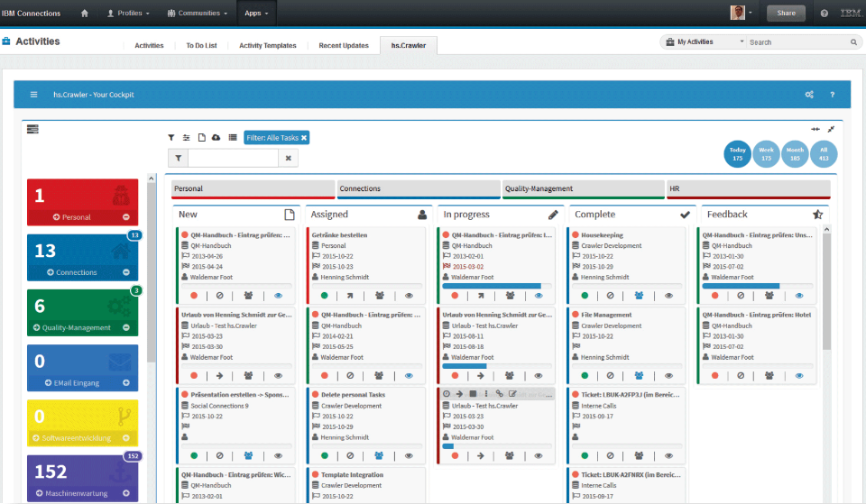The width and height of the screenshot is (866, 504).
Task: Click the Share button
Action: (x=785, y=14)
